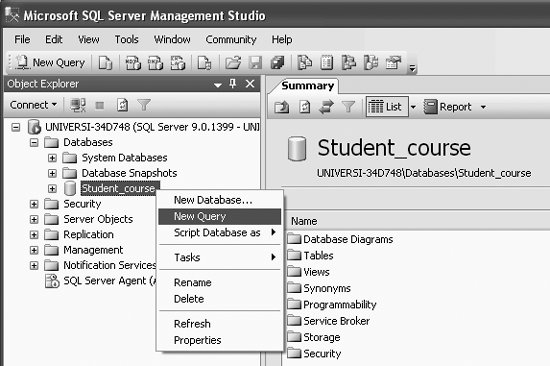The image size is (550, 366).
Task: Collapse the UNIVERSI-34D748 server node
Action: coord(16,127)
